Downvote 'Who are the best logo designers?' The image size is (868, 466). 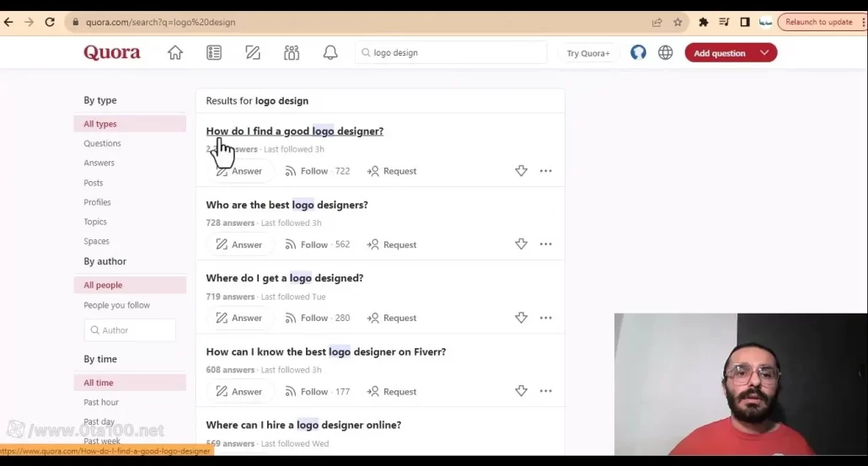[x=521, y=244]
